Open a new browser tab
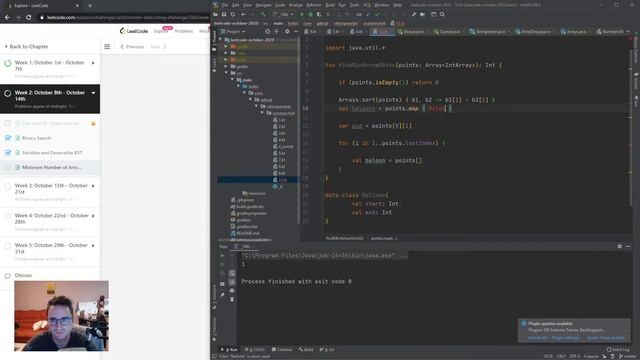This screenshot has width=640, height=360. (89, 6)
